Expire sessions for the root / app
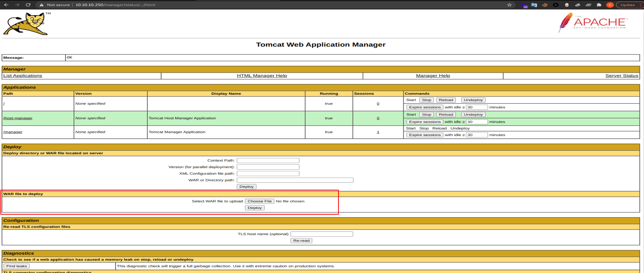The height and width of the screenshot is (273, 644). coord(425,107)
